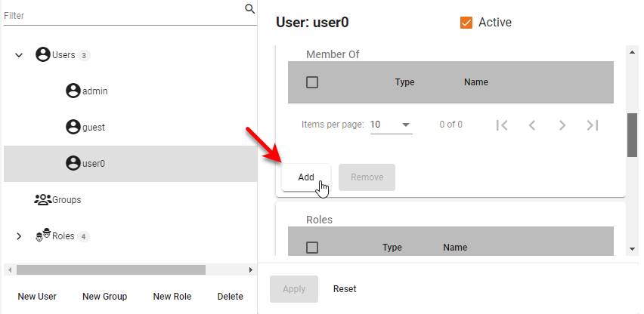
Task: Open the Items per page dropdown
Action: click(391, 125)
